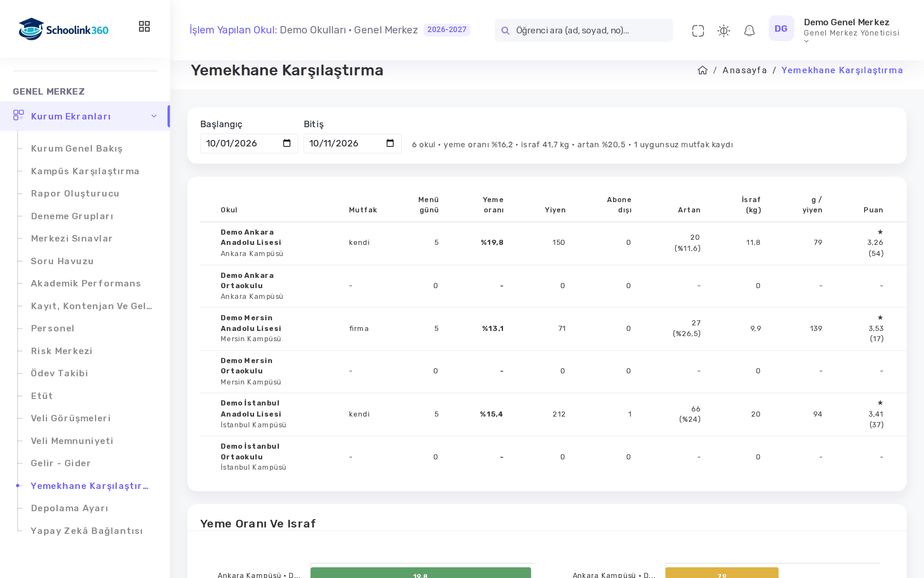Image resolution: width=924 pixels, height=578 pixels.
Task: Open Akademik Performans page
Action: coord(86,283)
